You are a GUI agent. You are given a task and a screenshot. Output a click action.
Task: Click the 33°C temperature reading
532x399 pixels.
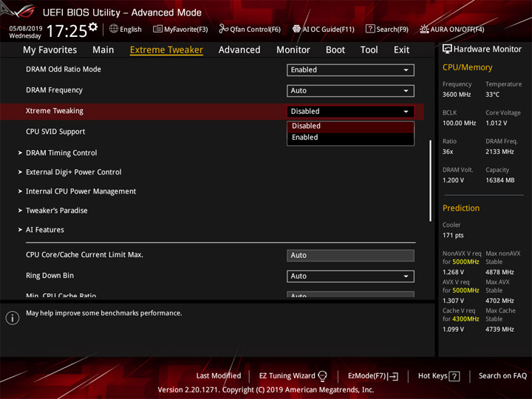(492, 95)
